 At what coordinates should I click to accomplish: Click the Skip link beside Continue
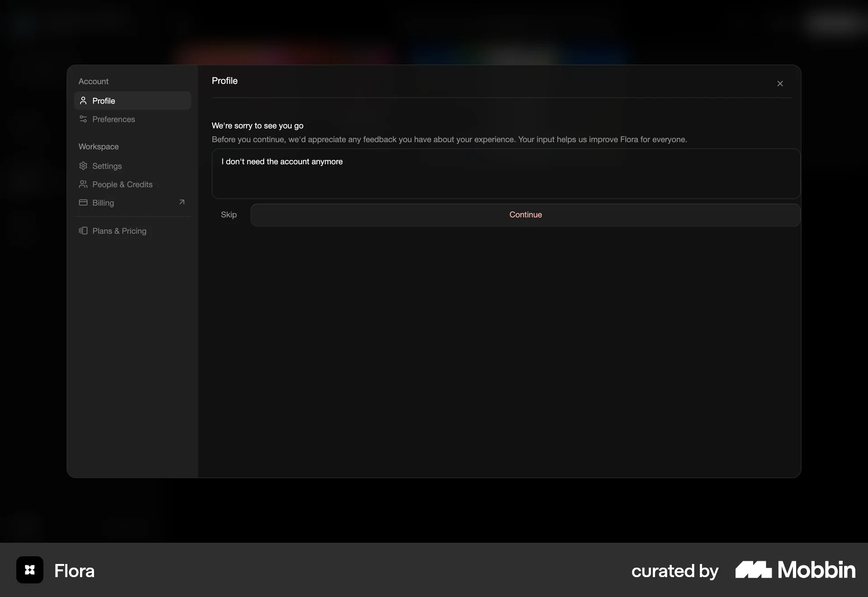pyautogui.click(x=229, y=214)
